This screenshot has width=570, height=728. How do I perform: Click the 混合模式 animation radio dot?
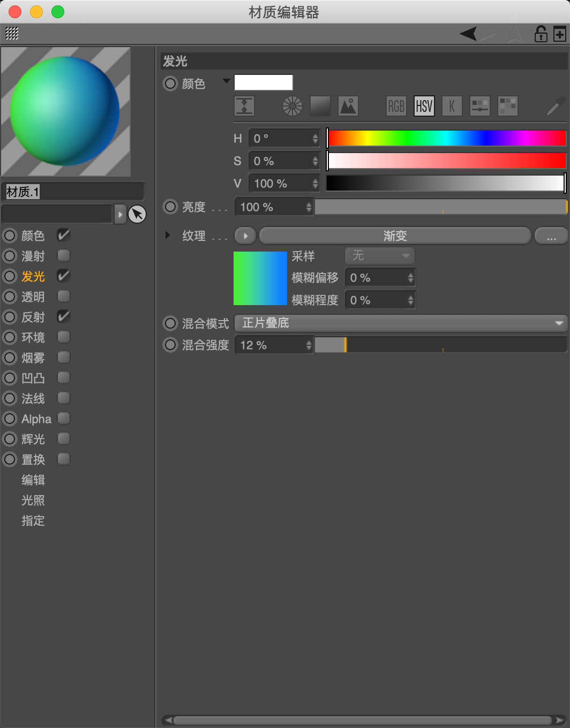click(170, 323)
